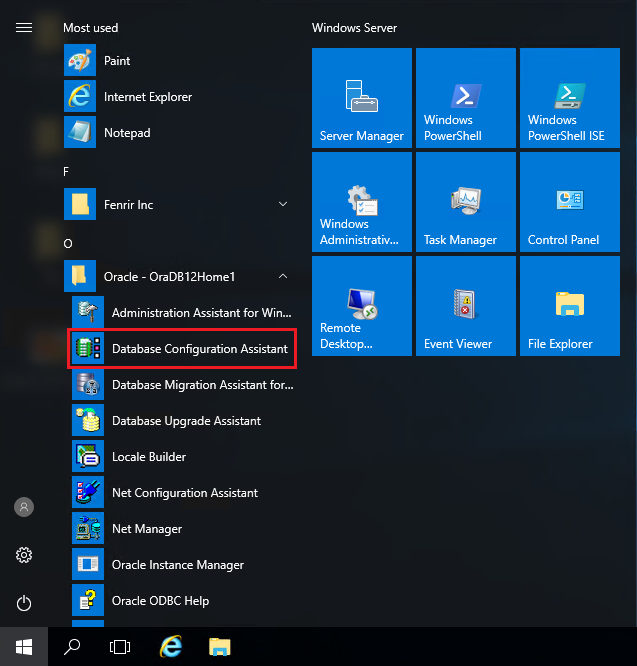The height and width of the screenshot is (666, 637).
Task: Click the letter O section header
Action: click(x=68, y=244)
